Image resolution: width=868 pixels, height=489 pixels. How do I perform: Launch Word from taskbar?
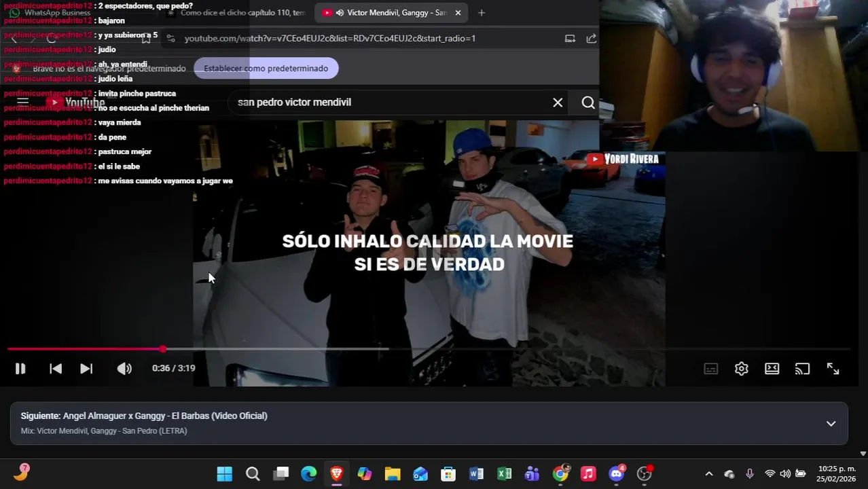coord(476,474)
